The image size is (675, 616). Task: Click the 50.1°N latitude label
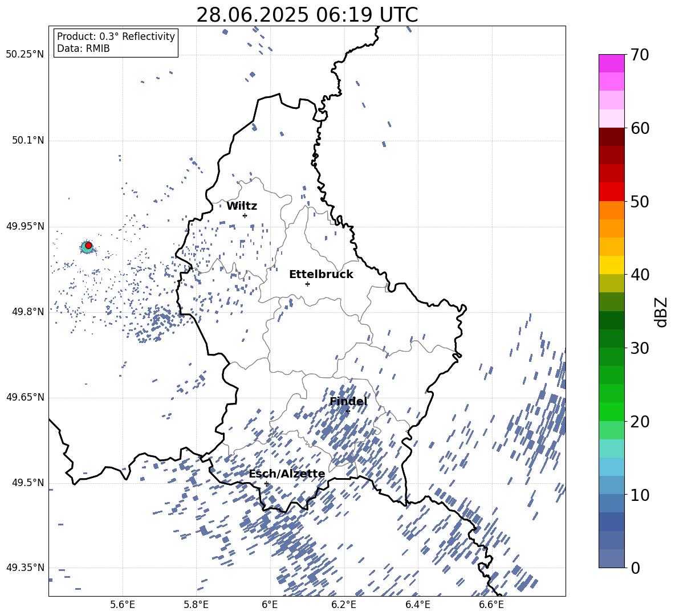tap(28, 140)
